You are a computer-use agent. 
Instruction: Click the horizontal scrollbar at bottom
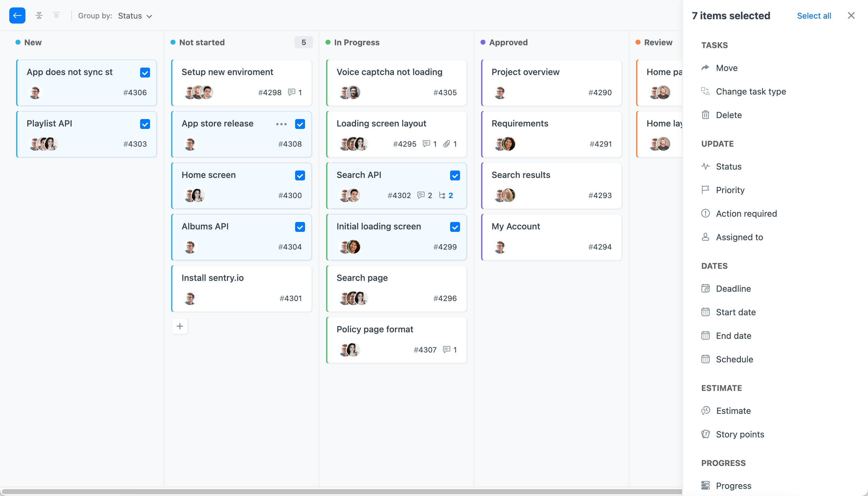[x=341, y=492]
